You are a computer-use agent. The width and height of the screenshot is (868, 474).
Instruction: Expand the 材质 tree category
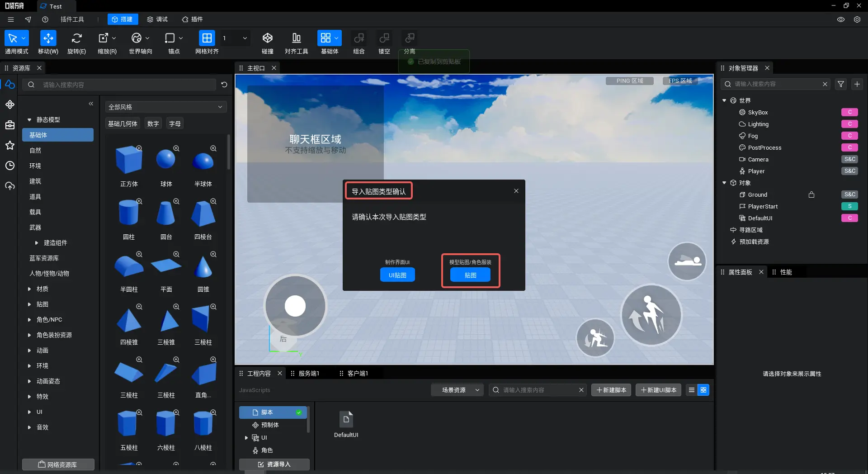pyautogui.click(x=29, y=289)
